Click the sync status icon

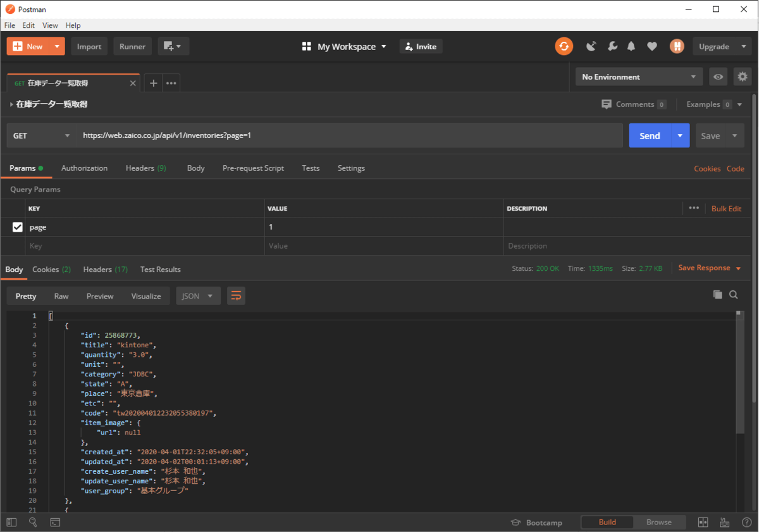pos(564,46)
